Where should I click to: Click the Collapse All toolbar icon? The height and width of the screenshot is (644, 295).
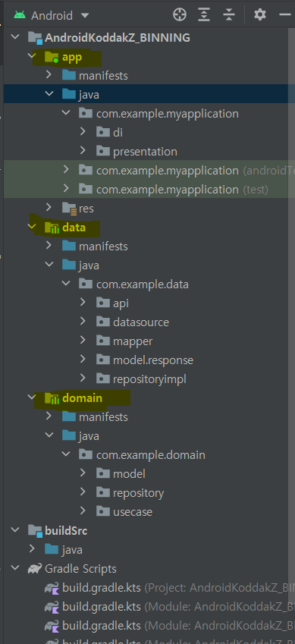coord(229,15)
